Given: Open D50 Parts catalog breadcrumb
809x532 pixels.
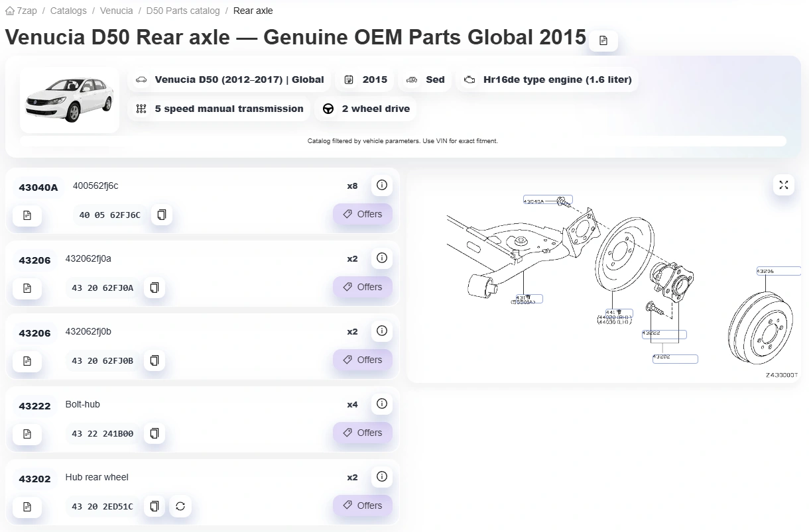Looking at the screenshot, I should (183, 11).
